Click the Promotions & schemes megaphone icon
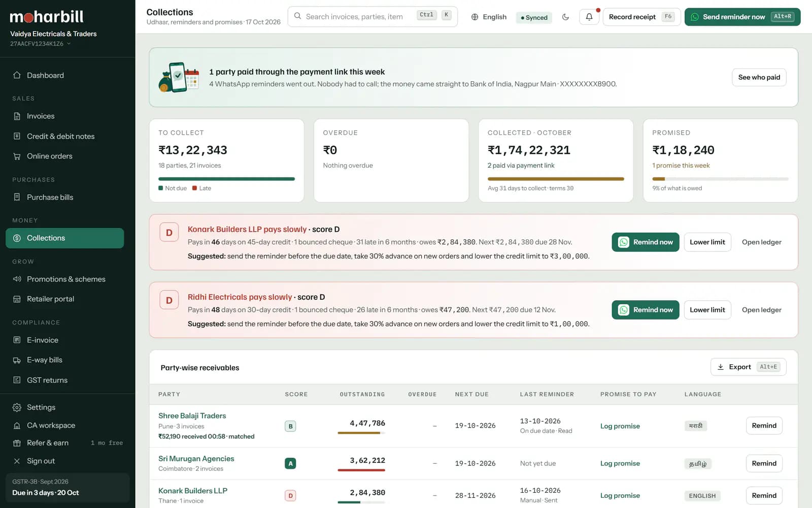 pos(17,279)
